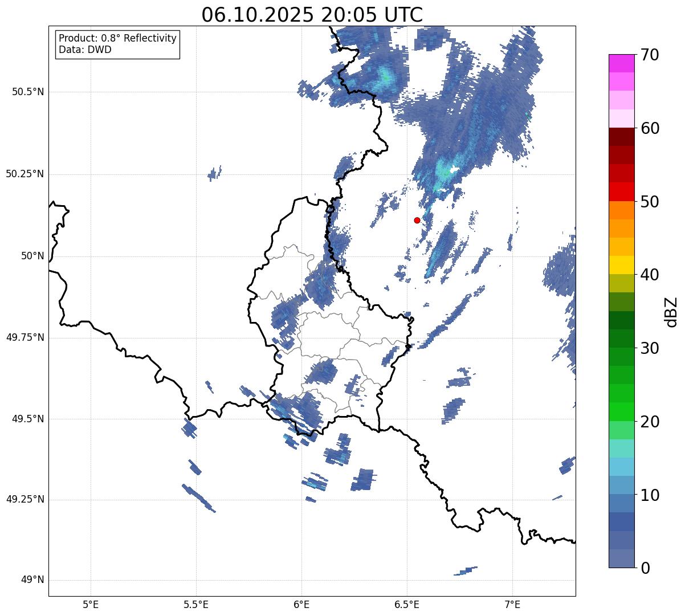Click the 49°N latitude label
The width and height of the screenshot is (685, 616).
point(32,580)
